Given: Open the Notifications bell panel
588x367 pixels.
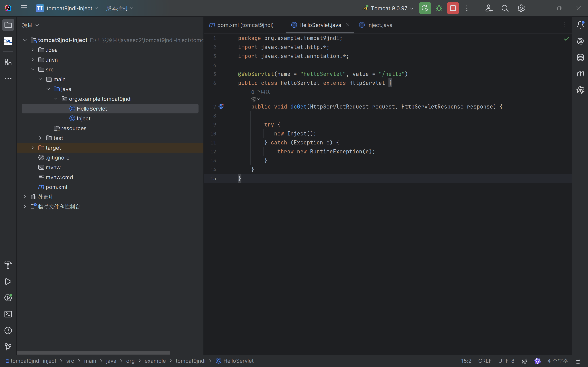Looking at the screenshot, I should point(580,25).
